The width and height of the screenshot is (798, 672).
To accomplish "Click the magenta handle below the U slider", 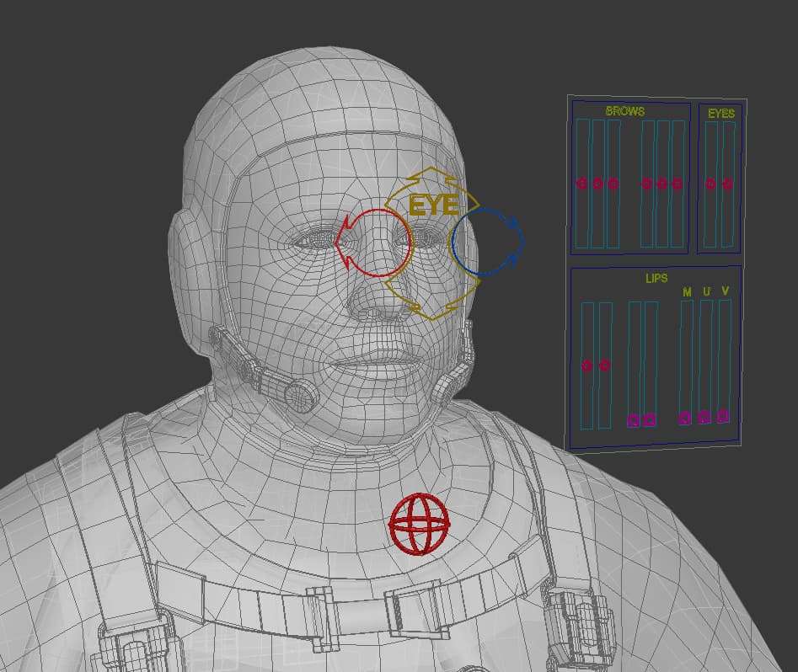I will (x=703, y=417).
